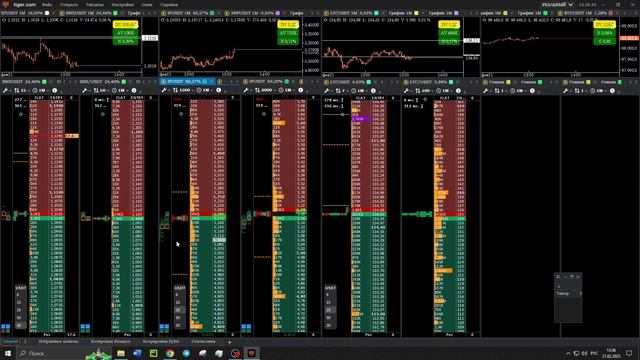The height and width of the screenshot is (360, 640).
Task: Click green AV badge on LTCUSDT chart
Action: [449, 33]
